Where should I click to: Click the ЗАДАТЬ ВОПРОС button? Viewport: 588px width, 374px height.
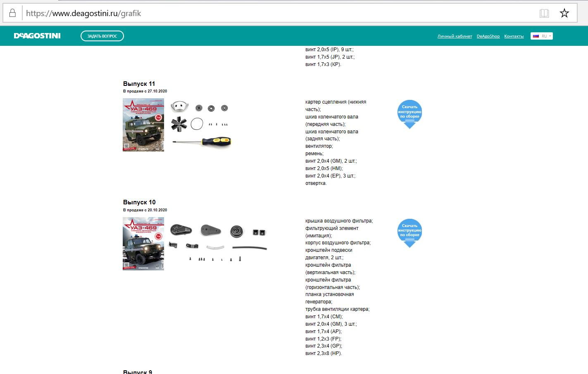click(102, 36)
